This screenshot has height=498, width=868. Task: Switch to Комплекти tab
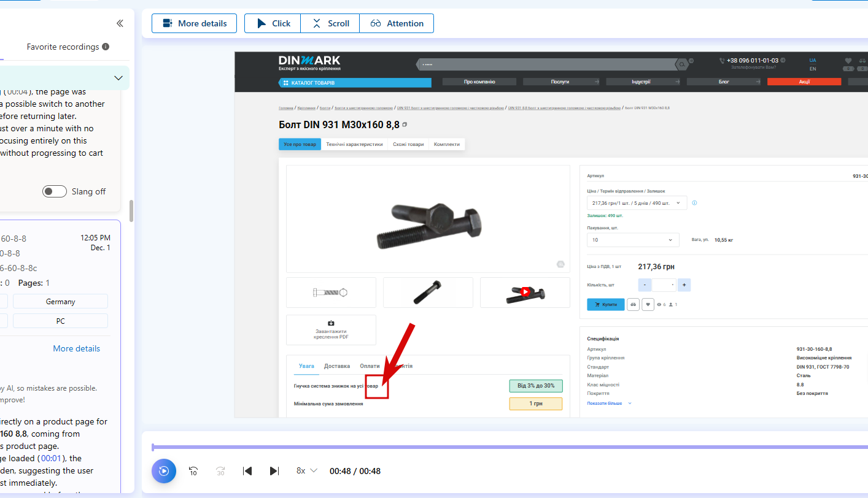click(x=447, y=144)
